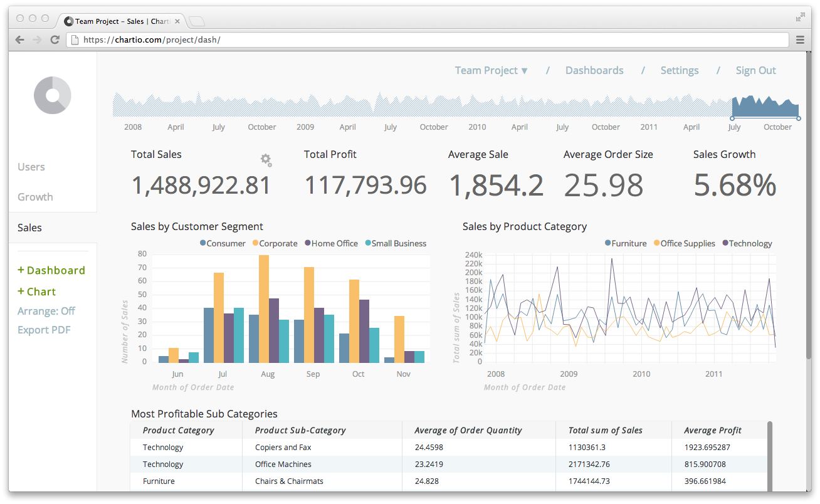Click the Sales by Customer Segment title

click(197, 226)
